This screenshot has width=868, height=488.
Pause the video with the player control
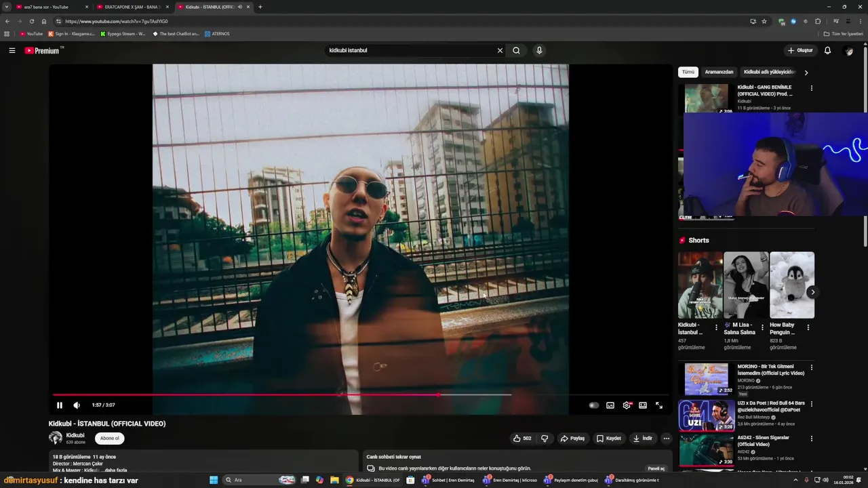pos(59,405)
